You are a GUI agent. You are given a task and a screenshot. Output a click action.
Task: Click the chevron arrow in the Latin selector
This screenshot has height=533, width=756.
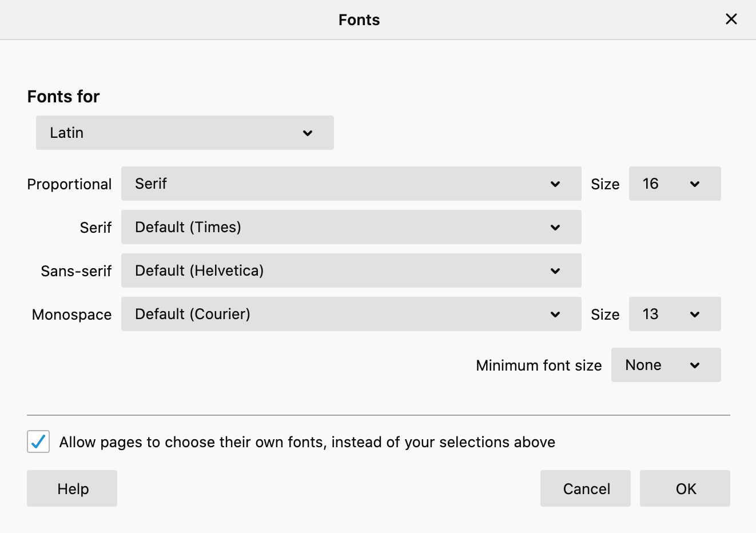(x=308, y=133)
